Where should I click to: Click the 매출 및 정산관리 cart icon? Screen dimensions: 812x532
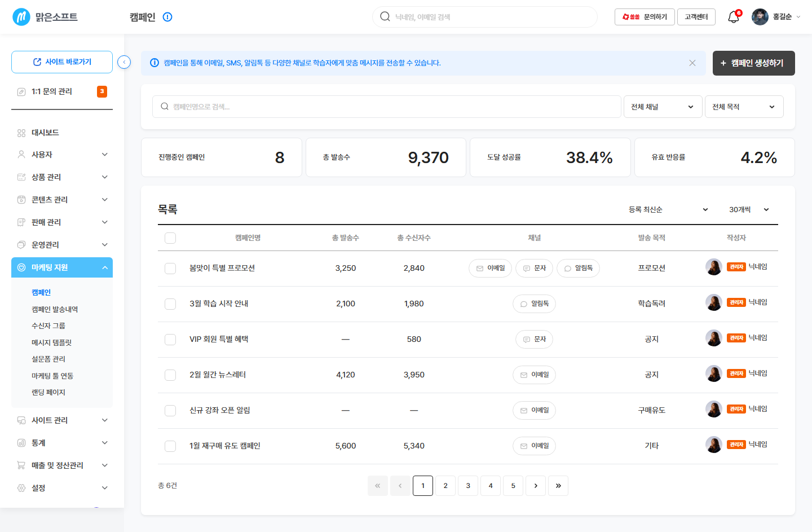21,465
